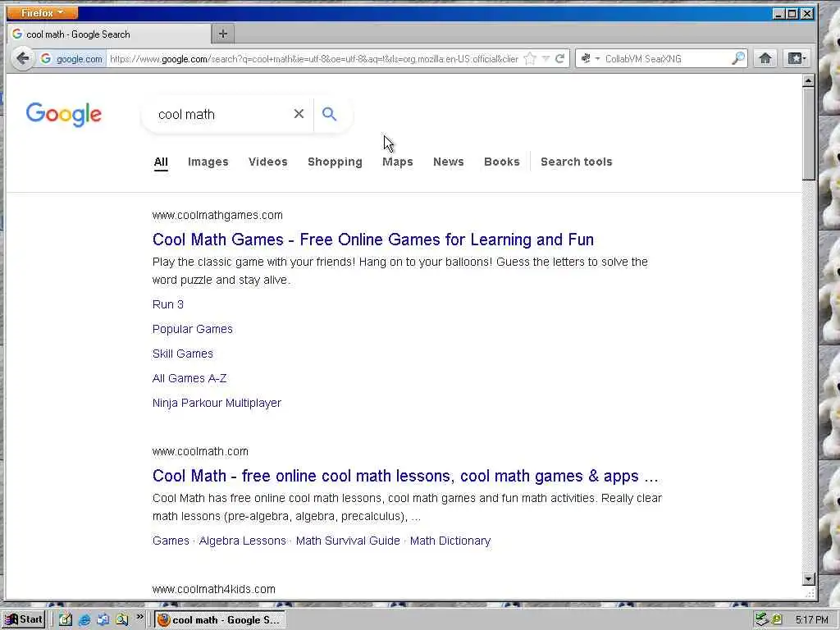Reload the page using the refresh icon
Image resolution: width=840 pixels, height=630 pixels.
click(559, 59)
